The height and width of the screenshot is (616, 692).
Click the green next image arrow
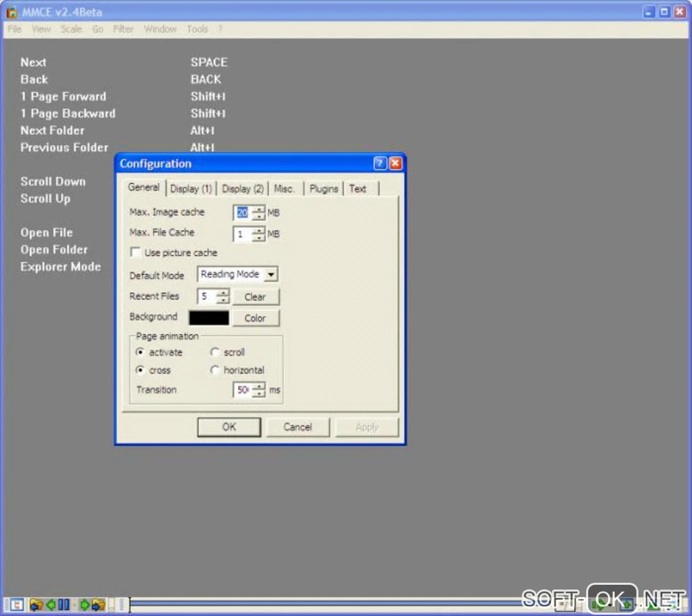click(x=84, y=604)
